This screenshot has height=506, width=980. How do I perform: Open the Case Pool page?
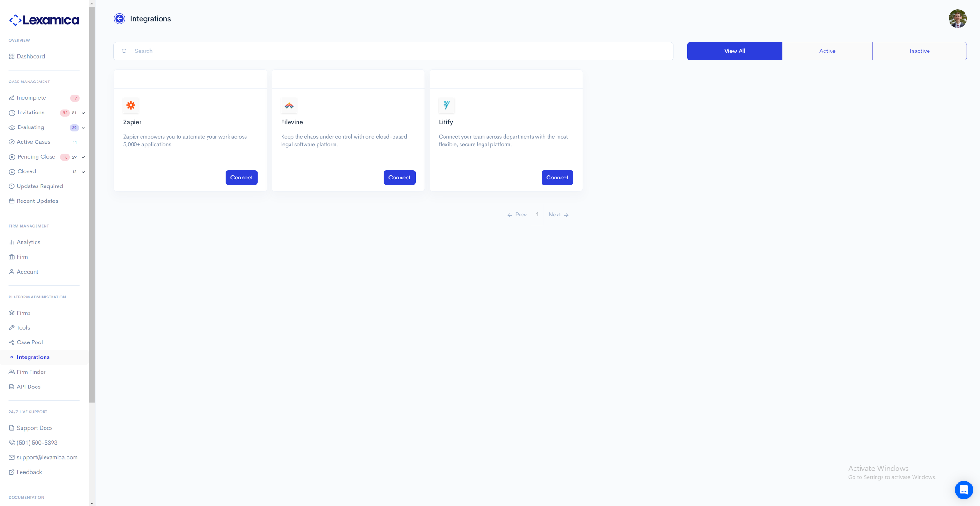(x=30, y=342)
